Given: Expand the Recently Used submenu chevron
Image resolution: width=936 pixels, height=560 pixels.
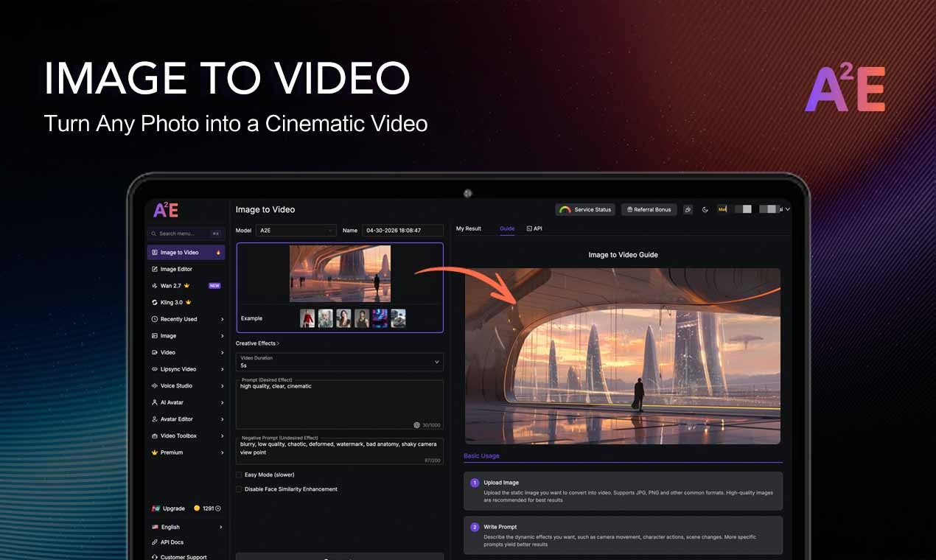Looking at the screenshot, I should tap(222, 319).
